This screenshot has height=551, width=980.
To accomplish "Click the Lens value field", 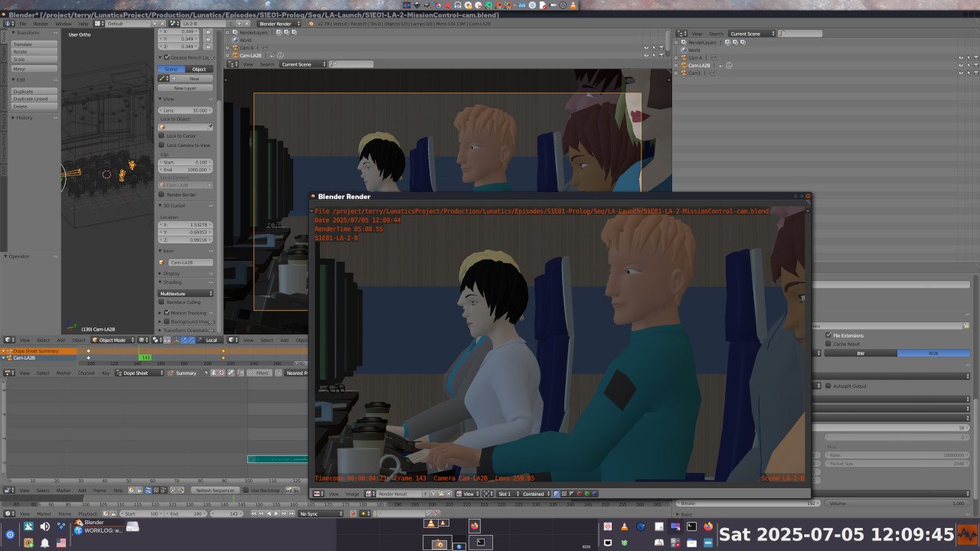I will (185, 110).
